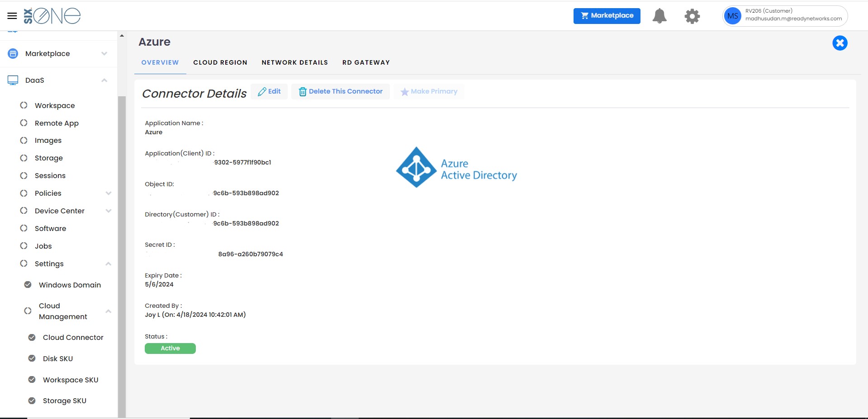Click the circle icon beside Workspace
This screenshot has width=868, height=419.
(24, 105)
